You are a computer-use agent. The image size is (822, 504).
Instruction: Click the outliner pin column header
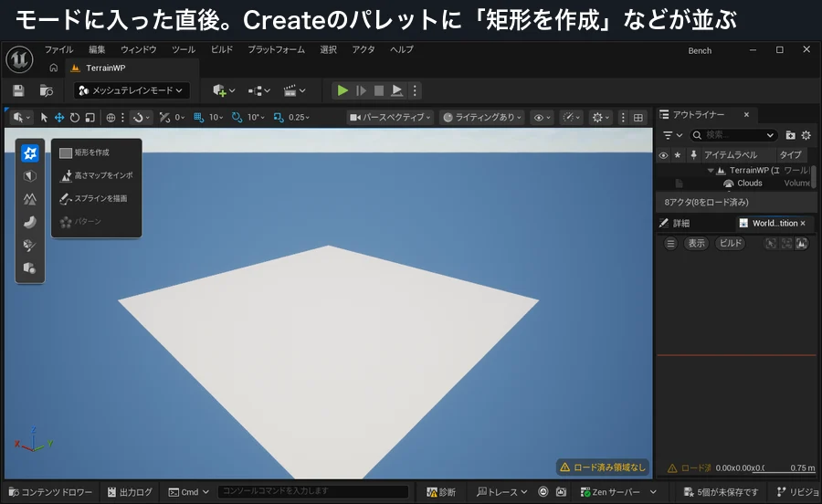[693, 155]
